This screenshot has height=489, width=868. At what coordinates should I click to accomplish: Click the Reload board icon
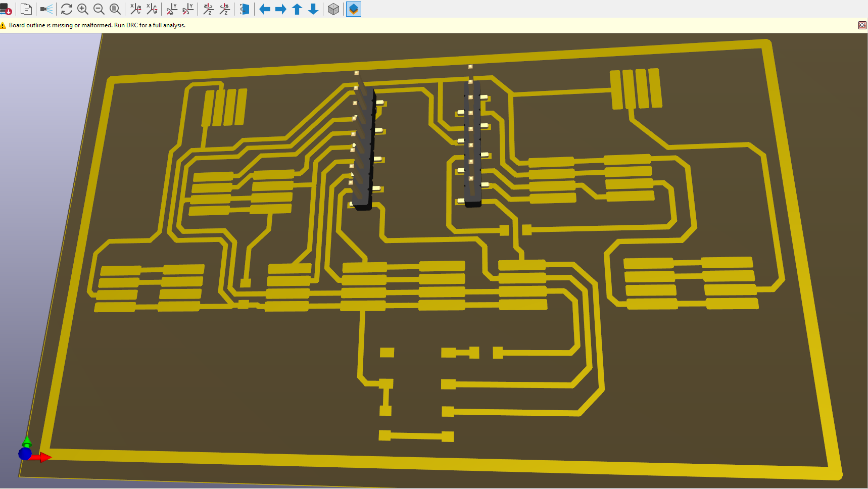(x=6, y=9)
